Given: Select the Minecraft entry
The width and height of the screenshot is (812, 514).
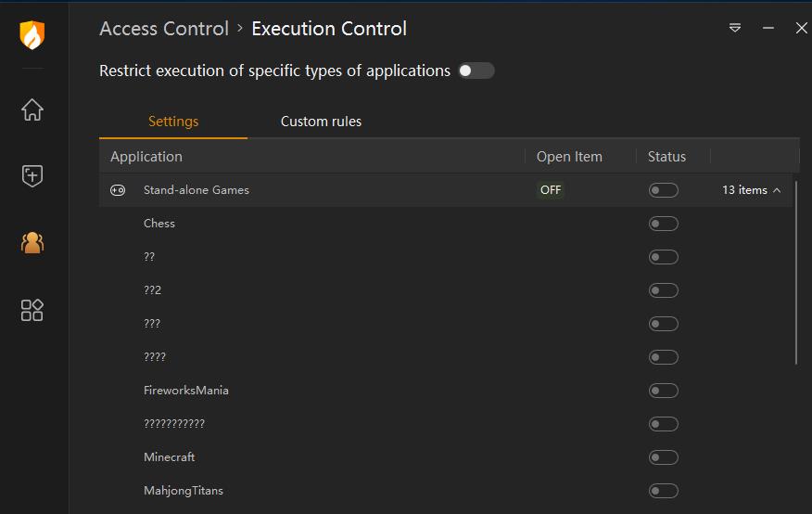Looking at the screenshot, I should click(170, 457).
